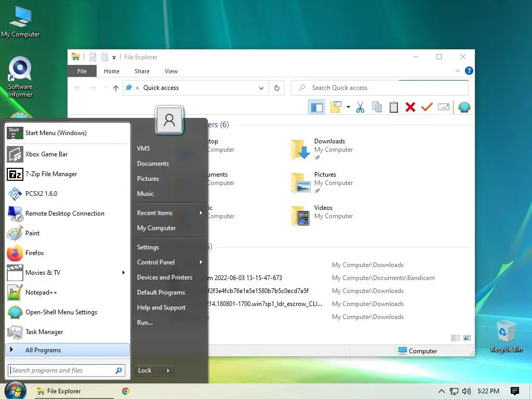Click the views toolbar icon
532x399 pixels.
tap(336, 107)
